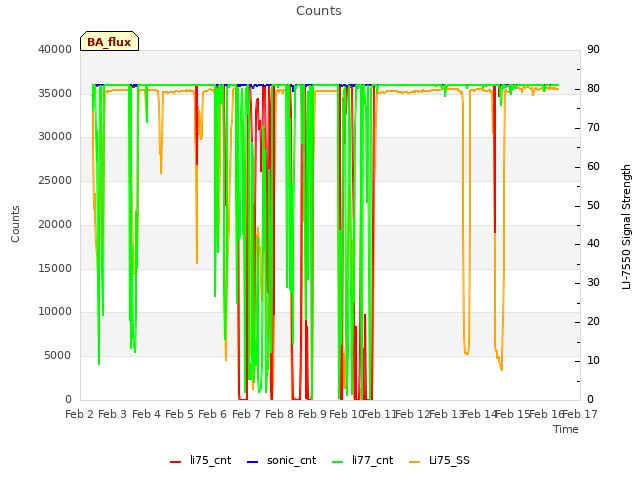Click the 5000 tick label
This screenshot has height=480, width=640.
[58, 356]
